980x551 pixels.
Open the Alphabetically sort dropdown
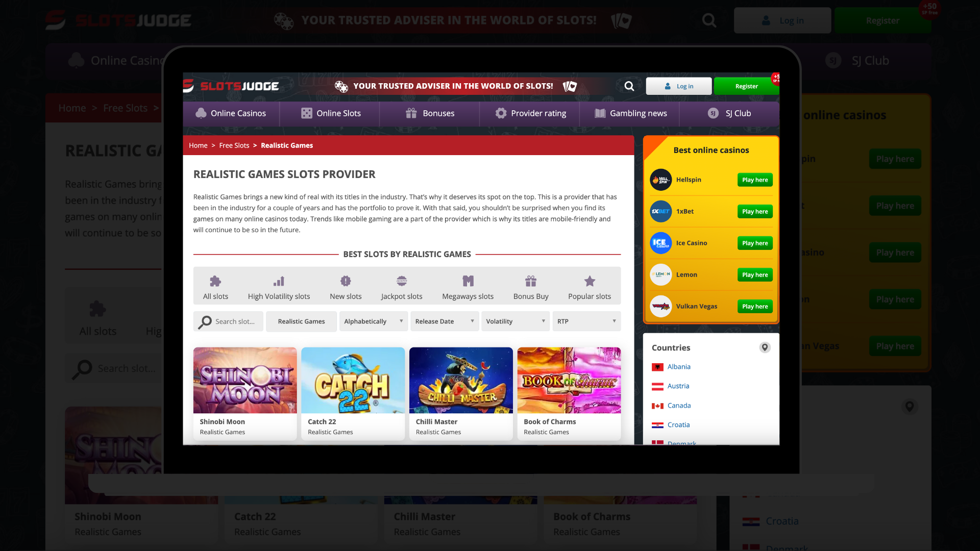click(x=374, y=321)
